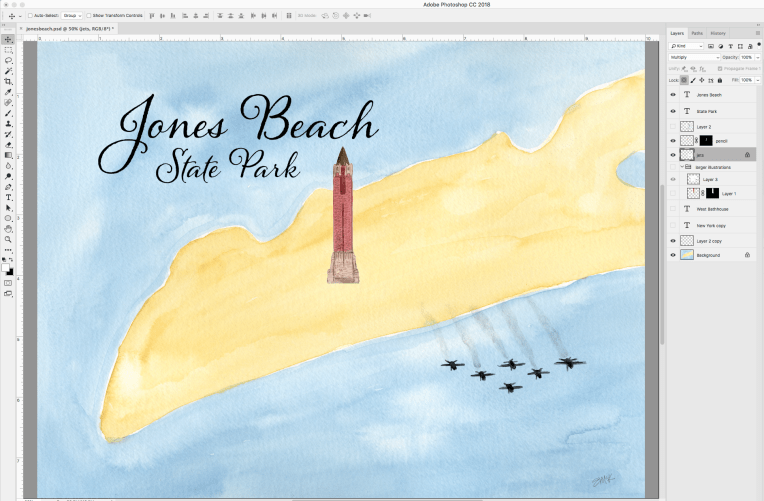Image resolution: width=764 pixels, height=501 pixels.
Task: Open the Move tool preset picker arrow
Action: point(20,16)
